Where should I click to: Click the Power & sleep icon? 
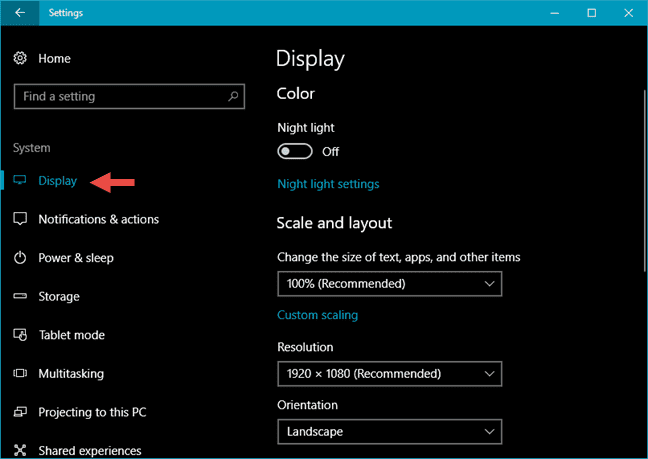tap(21, 258)
